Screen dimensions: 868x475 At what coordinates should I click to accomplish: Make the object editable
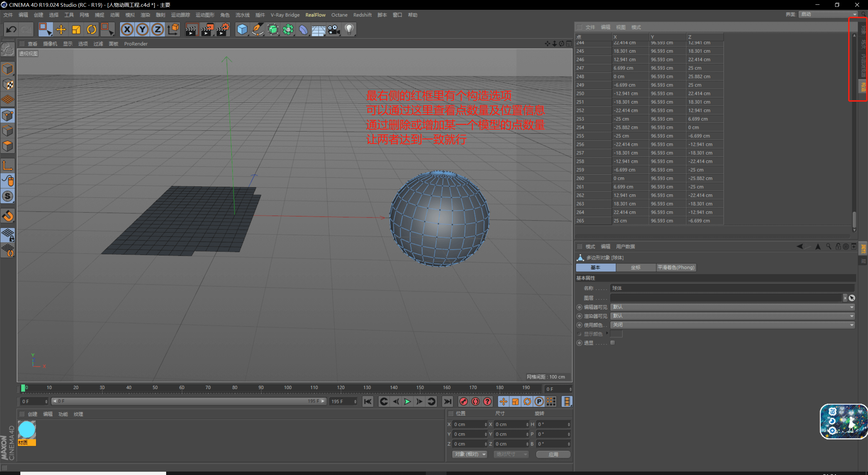8,50
